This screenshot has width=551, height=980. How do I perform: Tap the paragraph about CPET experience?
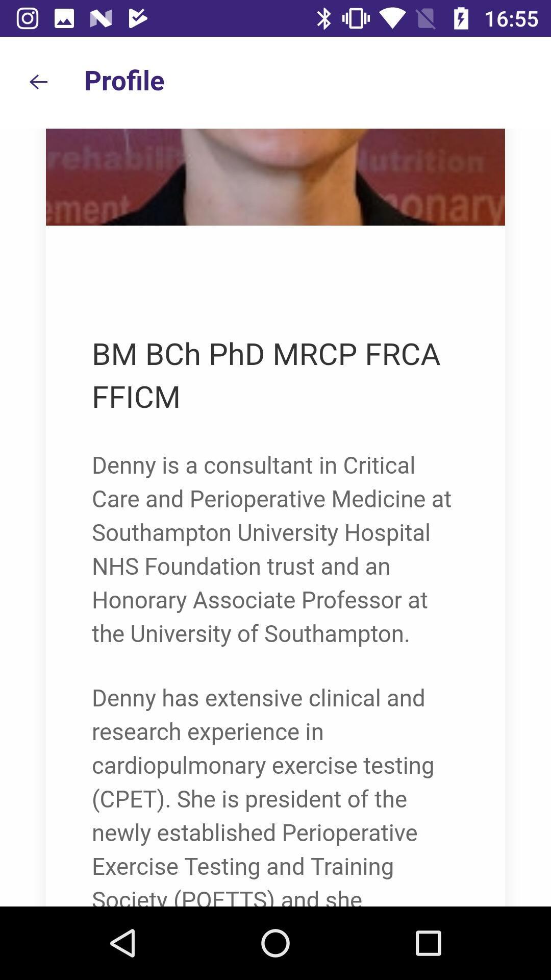[263, 781]
